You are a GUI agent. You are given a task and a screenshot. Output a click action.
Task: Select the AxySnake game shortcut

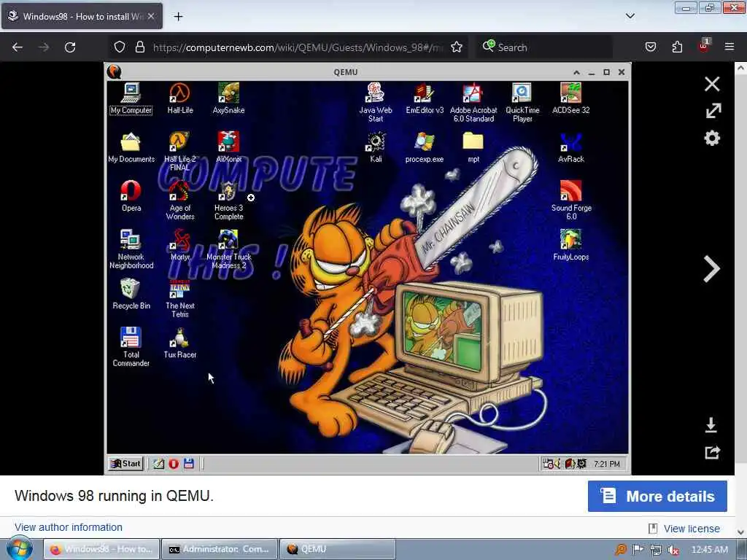coord(228,98)
